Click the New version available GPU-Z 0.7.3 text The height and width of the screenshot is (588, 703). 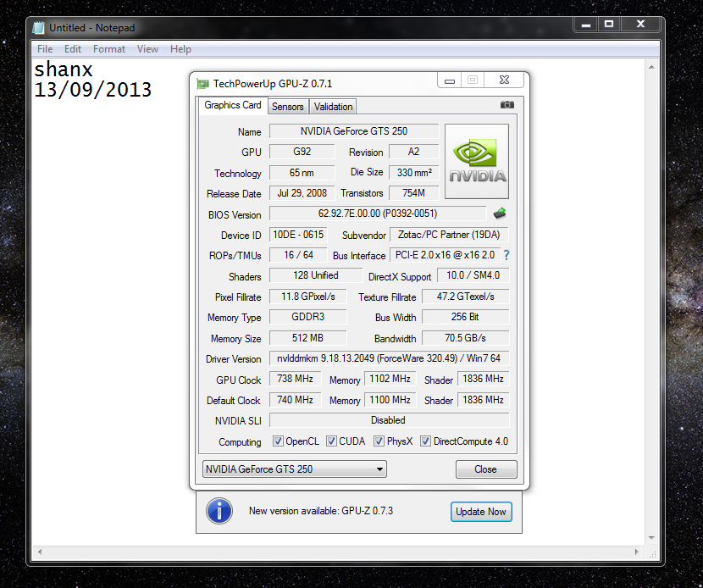click(321, 511)
